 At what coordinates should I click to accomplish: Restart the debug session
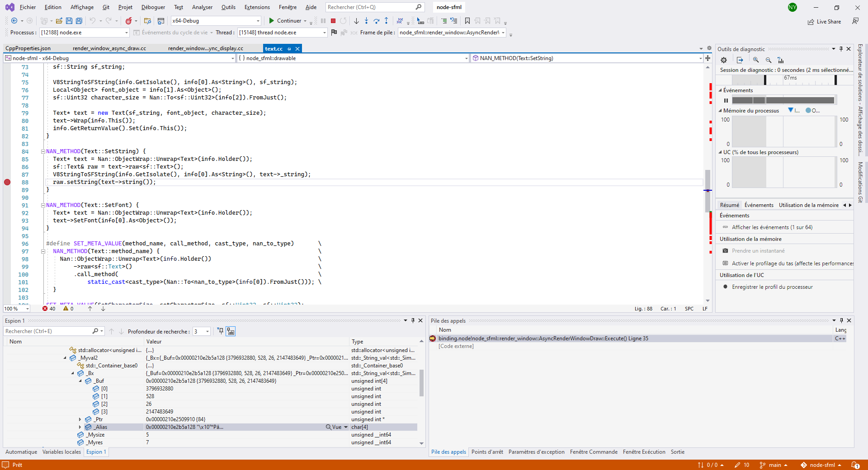(344, 21)
